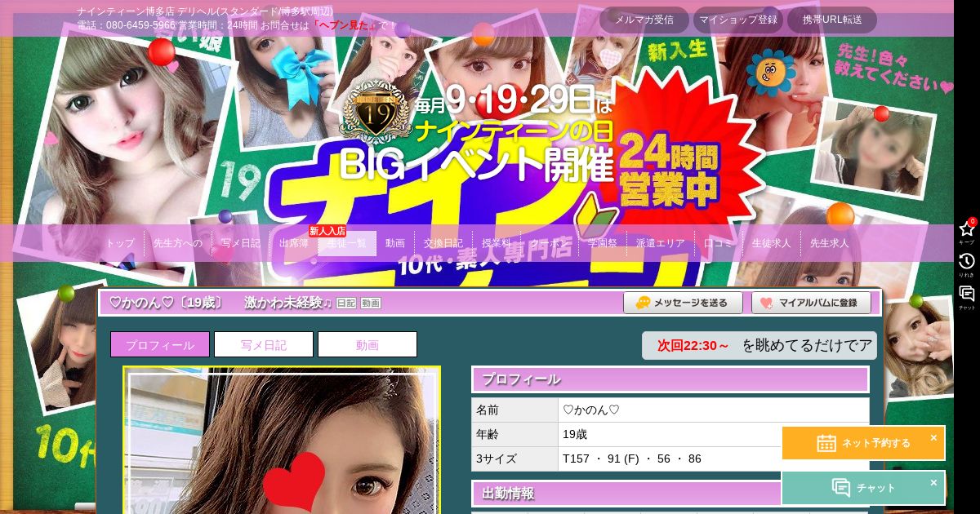
Task: Select the プロフィール tab
Action: click(x=160, y=344)
